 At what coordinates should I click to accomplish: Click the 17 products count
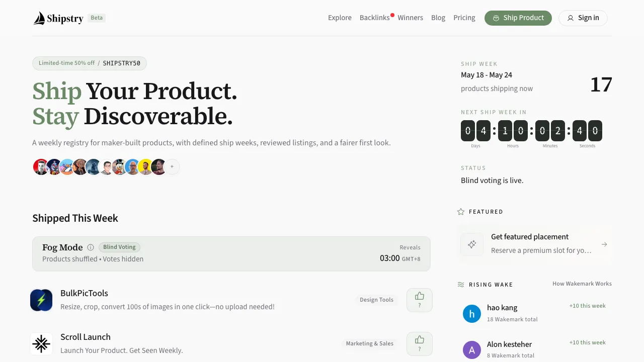click(601, 84)
